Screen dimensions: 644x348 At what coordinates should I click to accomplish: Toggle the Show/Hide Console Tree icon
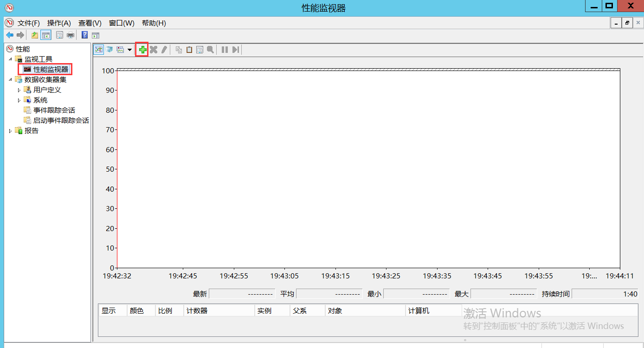click(46, 35)
